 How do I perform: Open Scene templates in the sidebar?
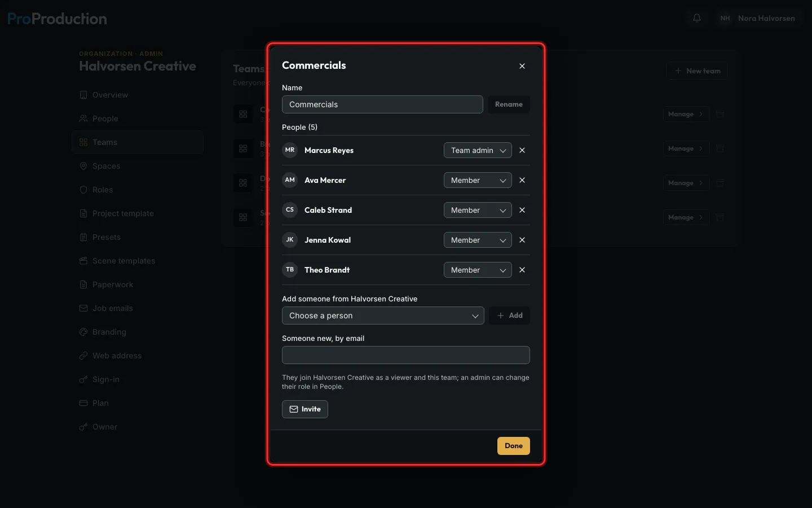(x=138, y=261)
